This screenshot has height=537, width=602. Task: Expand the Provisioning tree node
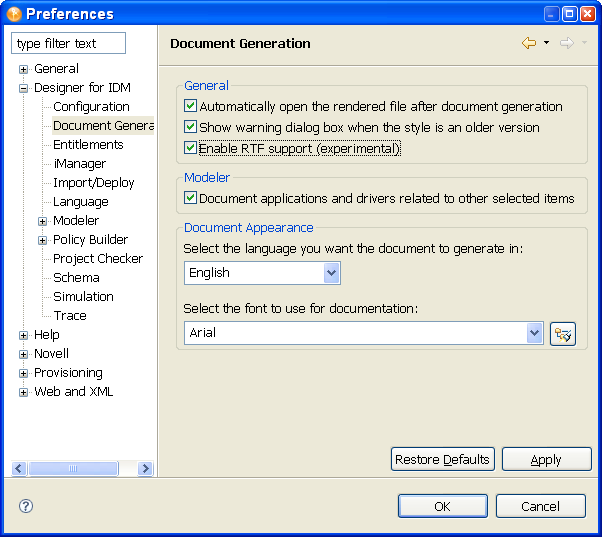(23, 373)
